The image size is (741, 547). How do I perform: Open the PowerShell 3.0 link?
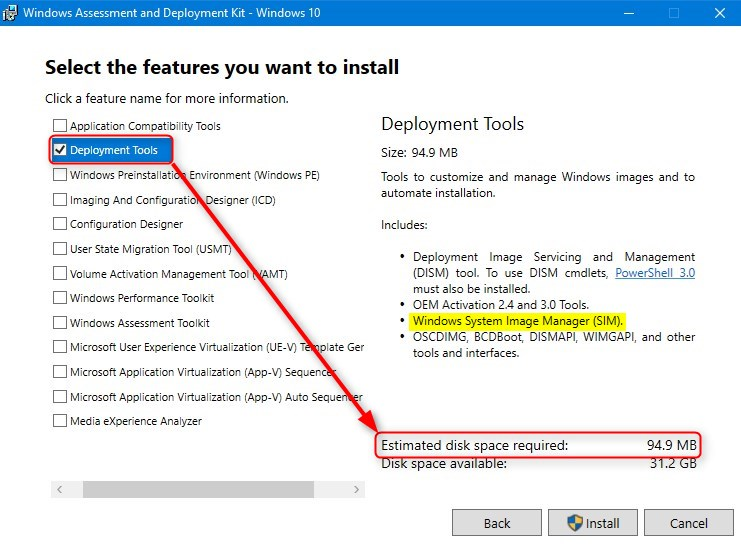(x=655, y=273)
